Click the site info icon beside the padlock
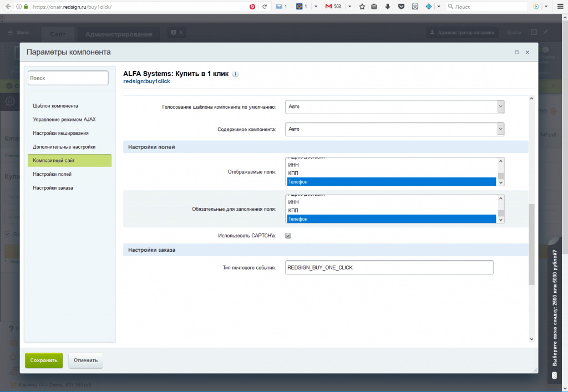The height and width of the screenshot is (392, 568). pyautogui.click(x=19, y=7)
